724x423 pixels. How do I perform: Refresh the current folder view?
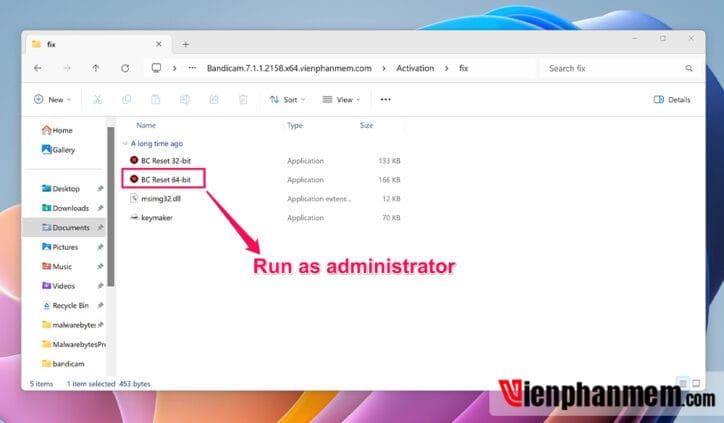point(125,68)
